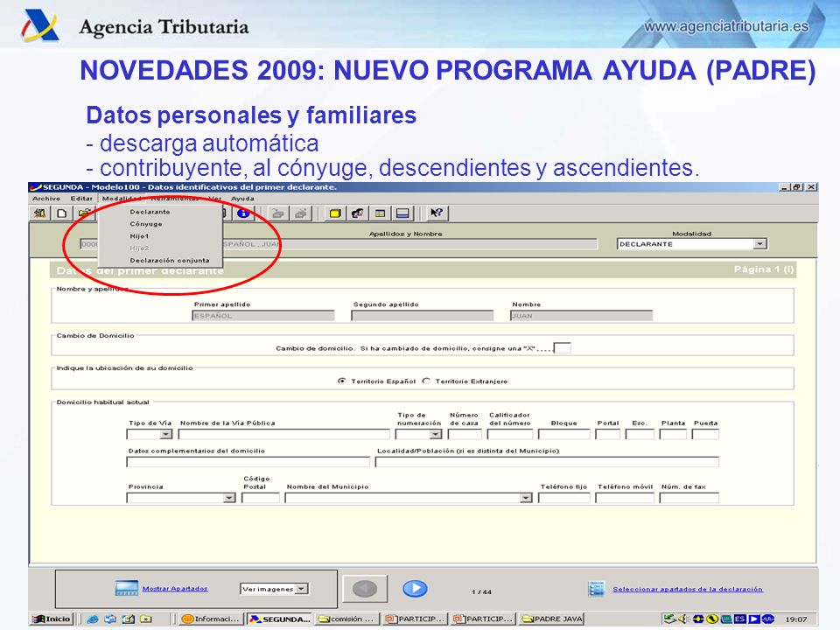
Task: Click the checklist icon beside Seleccionar apartados
Action: [x=596, y=589]
